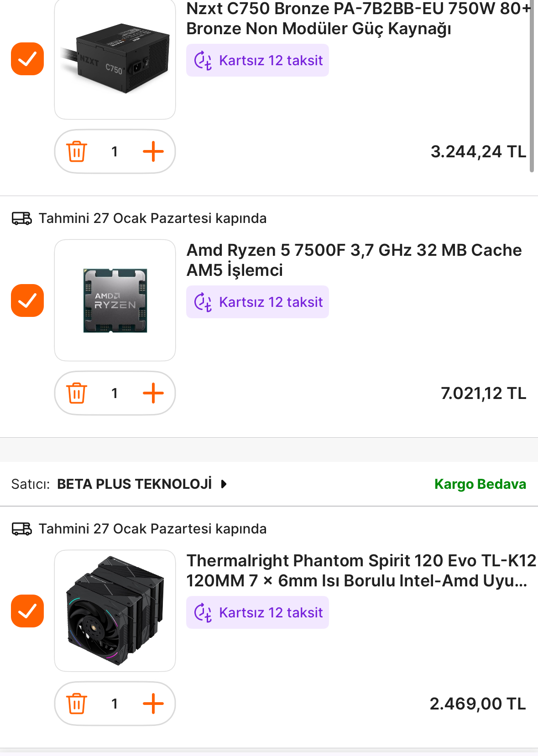Add one more Ryzen 5 7500F processor
The width and height of the screenshot is (538, 756).
153,394
